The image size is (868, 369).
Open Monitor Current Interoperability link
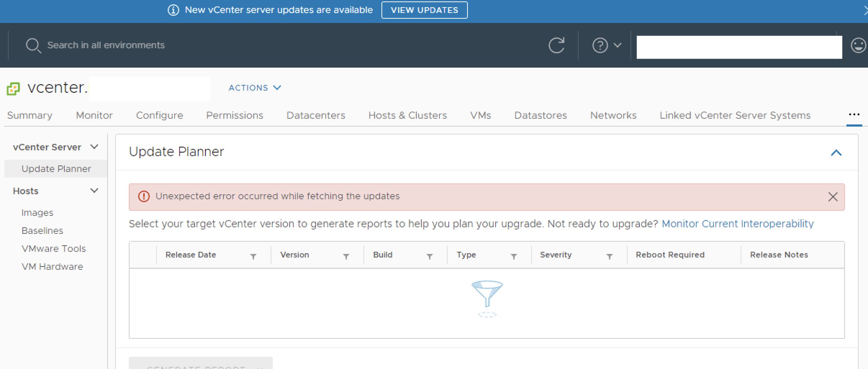coord(738,224)
